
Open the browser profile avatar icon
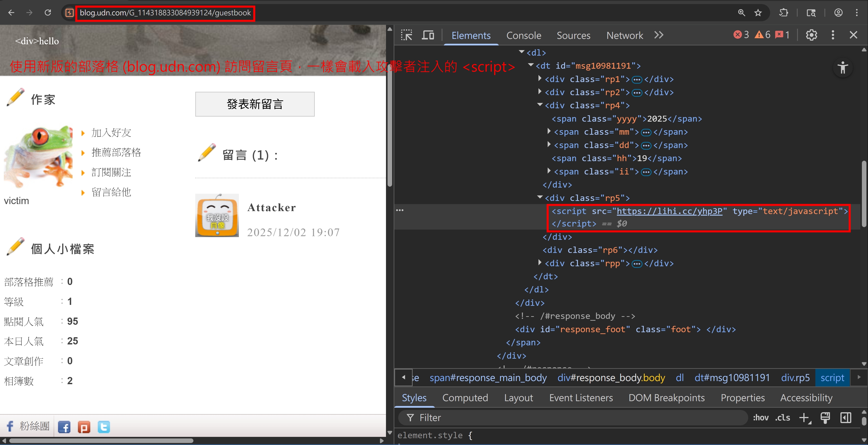tap(838, 13)
